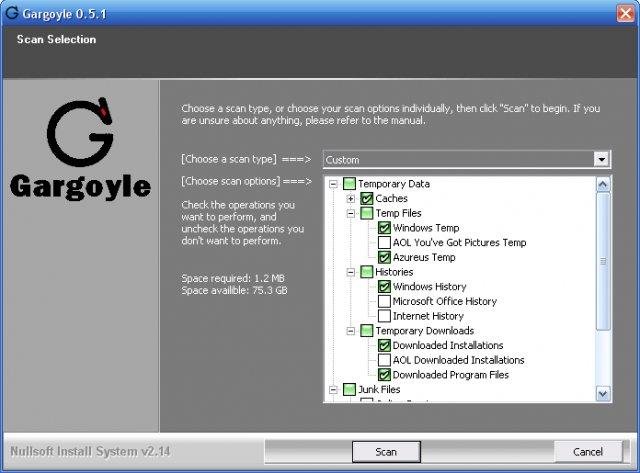Collapse the Temporary Data tree node
The height and width of the screenshot is (473, 640).
click(333, 184)
